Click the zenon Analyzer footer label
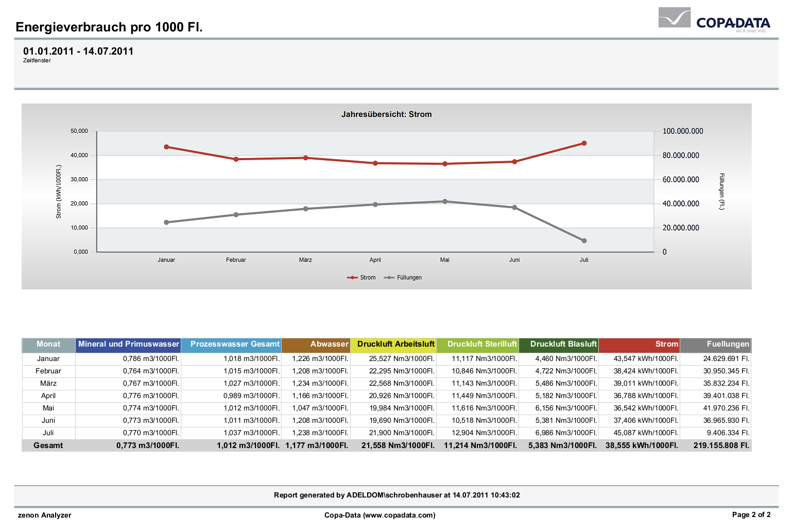 point(45,515)
